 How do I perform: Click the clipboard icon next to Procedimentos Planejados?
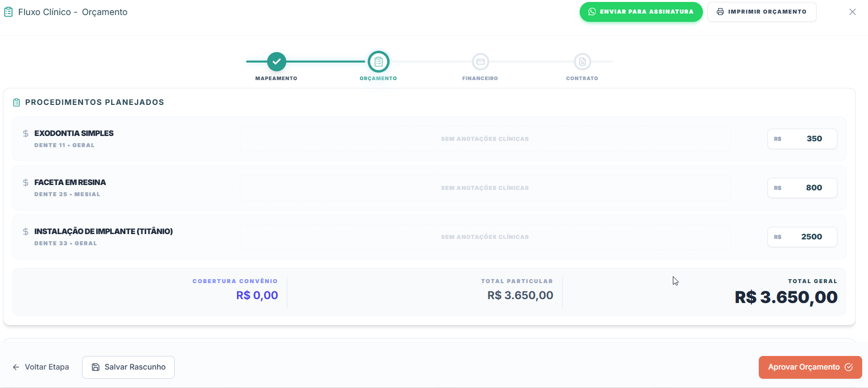[17, 102]
